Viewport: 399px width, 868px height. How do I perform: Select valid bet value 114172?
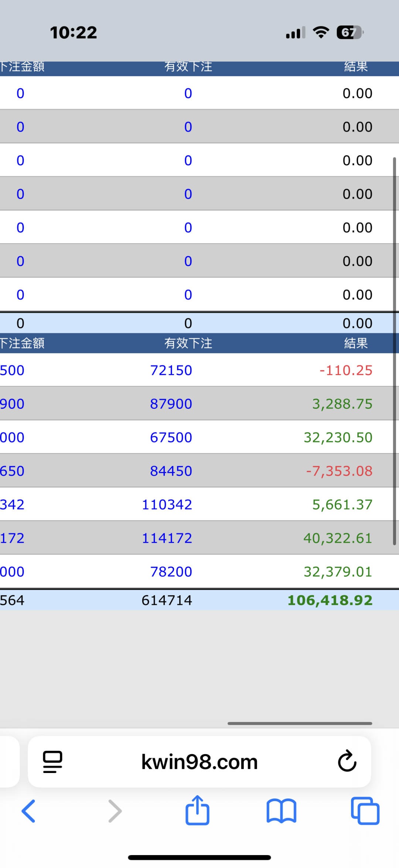pos(167,538)
